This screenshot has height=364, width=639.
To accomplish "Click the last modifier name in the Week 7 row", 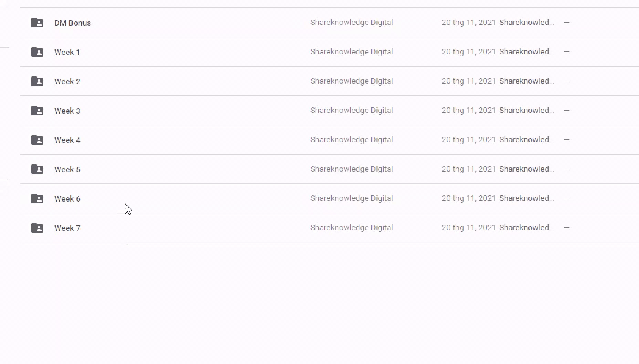I will [x=527, y=228].
